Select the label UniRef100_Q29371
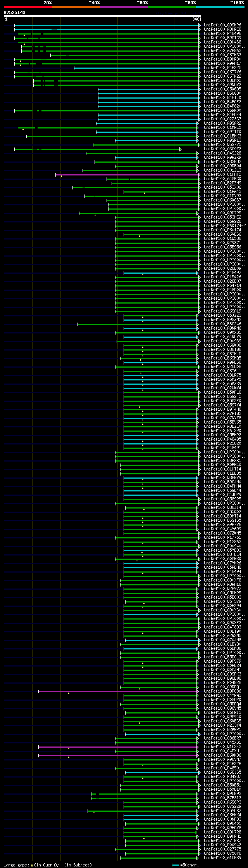The width and height of the screenshot is (248, 868). click(x=222, y=243)
